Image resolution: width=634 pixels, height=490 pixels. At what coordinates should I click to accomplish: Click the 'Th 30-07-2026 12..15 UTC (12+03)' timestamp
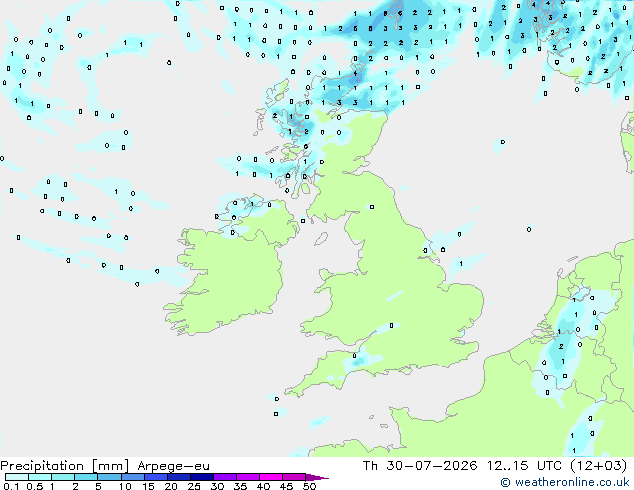pos(495,466)
